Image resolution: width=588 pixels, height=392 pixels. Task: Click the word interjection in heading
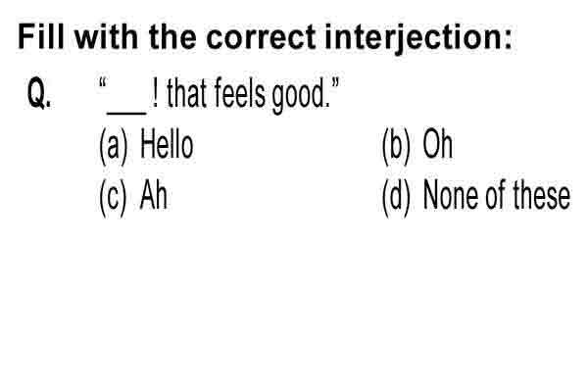(418, 37)
